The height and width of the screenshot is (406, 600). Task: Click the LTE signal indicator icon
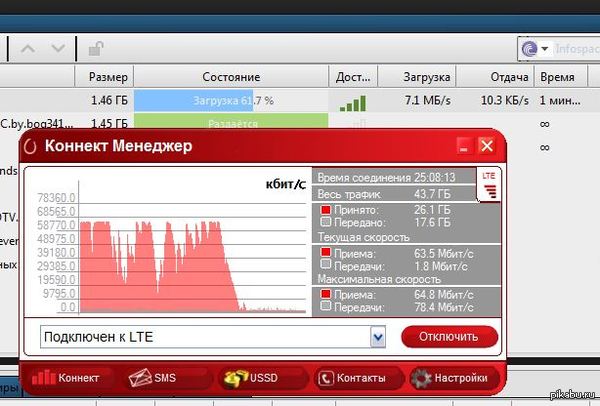489,182
